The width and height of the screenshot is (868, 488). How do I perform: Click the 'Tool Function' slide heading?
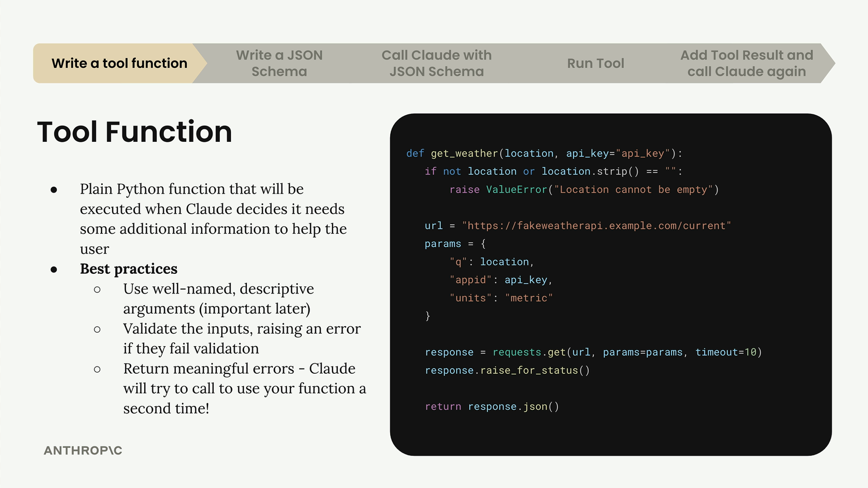[x=134, y=132]
